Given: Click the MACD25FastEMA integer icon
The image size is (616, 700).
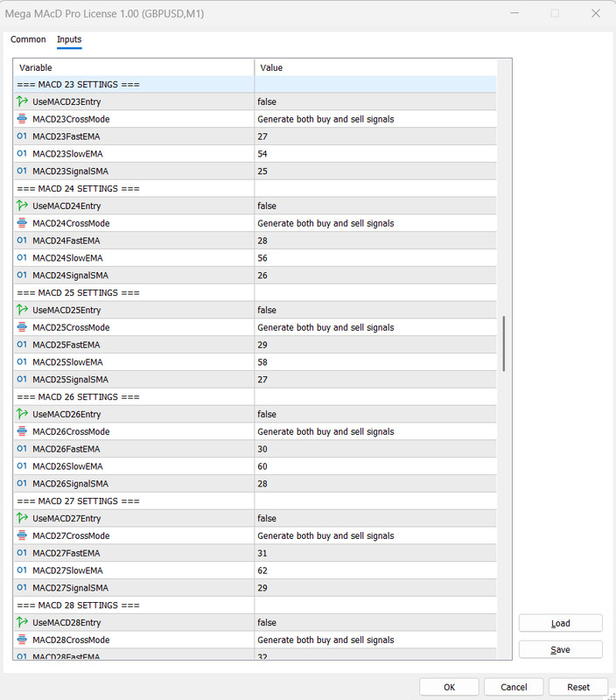Looking at the screenshot, I should pyautogui.click(x=22, y=345).
